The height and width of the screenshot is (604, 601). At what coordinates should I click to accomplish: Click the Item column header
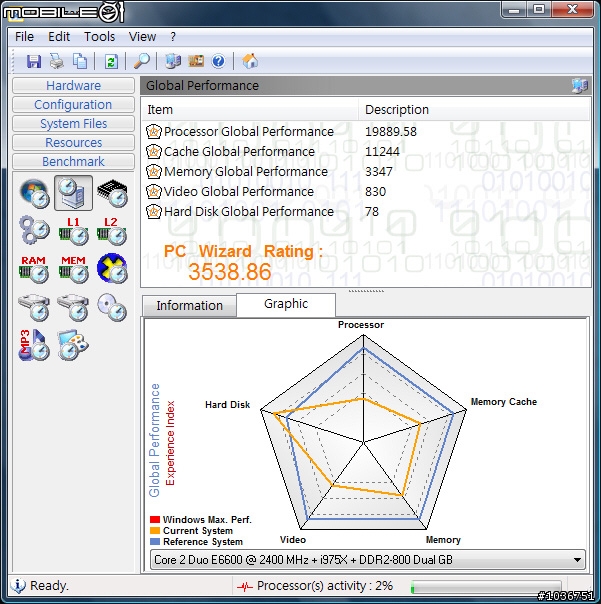tap(250, 110)
